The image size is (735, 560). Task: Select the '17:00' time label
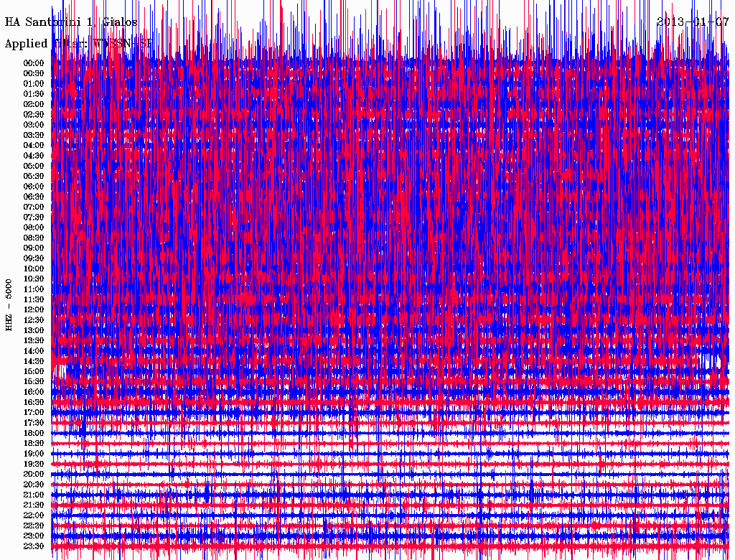pyautogui.click(x=34, y=413)
